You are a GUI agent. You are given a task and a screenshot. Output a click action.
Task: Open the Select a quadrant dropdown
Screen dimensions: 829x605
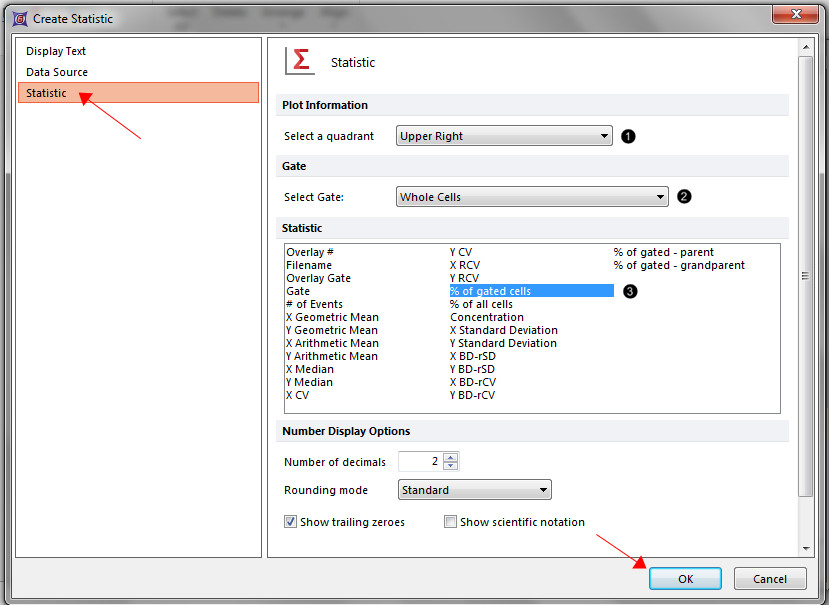coord(504,136)
